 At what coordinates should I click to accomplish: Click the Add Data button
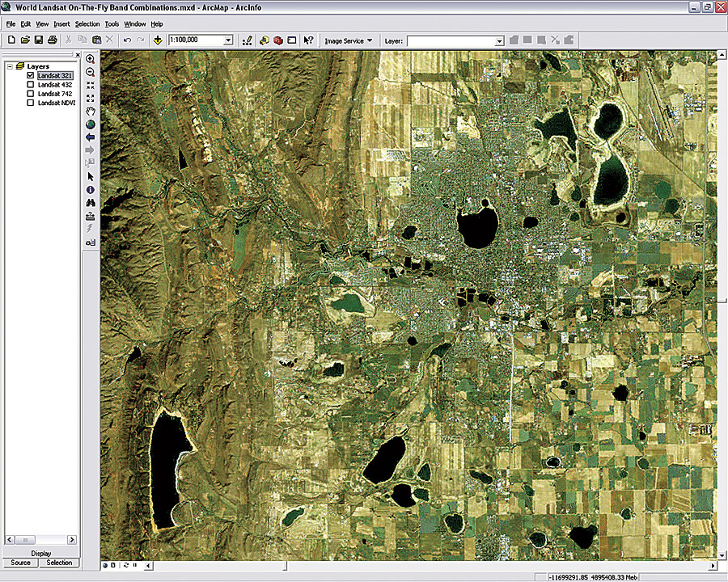[x=157, y=40]
